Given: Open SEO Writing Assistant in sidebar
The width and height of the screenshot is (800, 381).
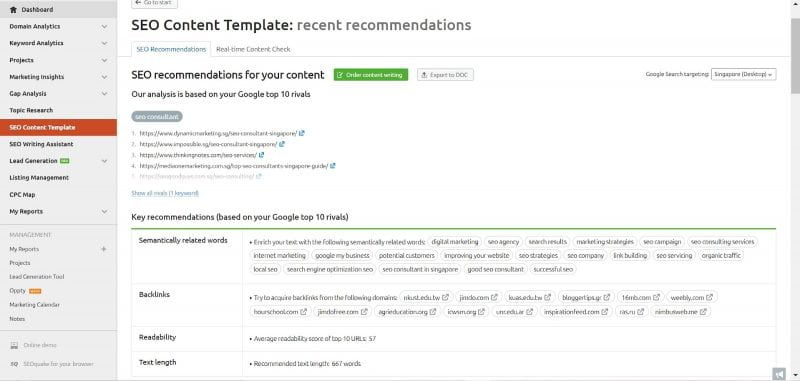Looking at the screenshot, I should click(x=41, y=144).
